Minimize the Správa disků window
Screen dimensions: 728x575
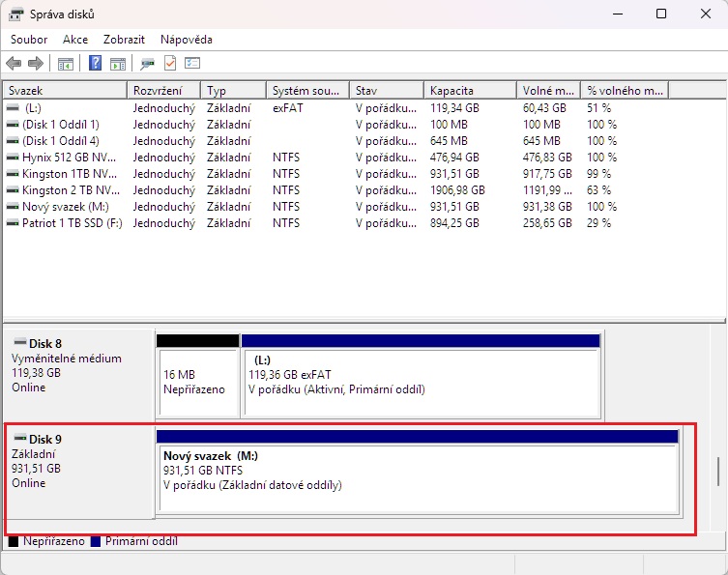618,14
